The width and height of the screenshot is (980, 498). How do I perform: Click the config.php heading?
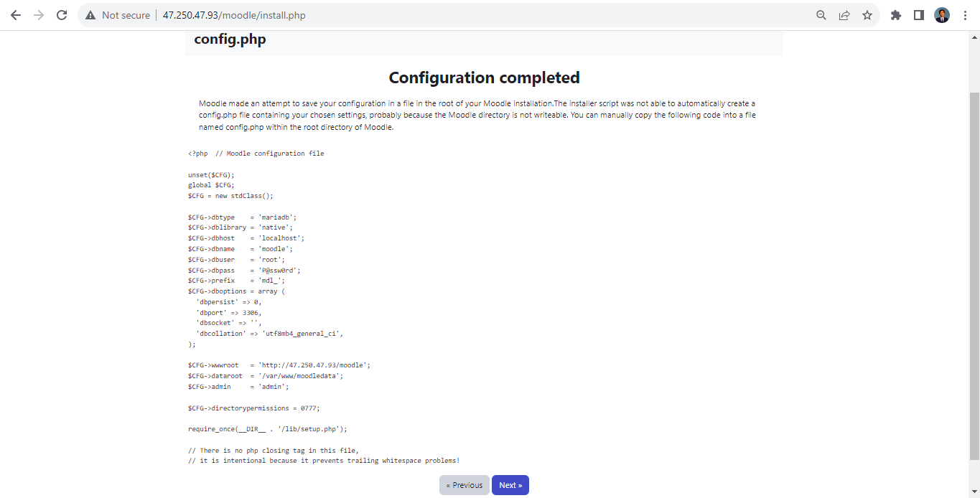(x=230, y=39)
